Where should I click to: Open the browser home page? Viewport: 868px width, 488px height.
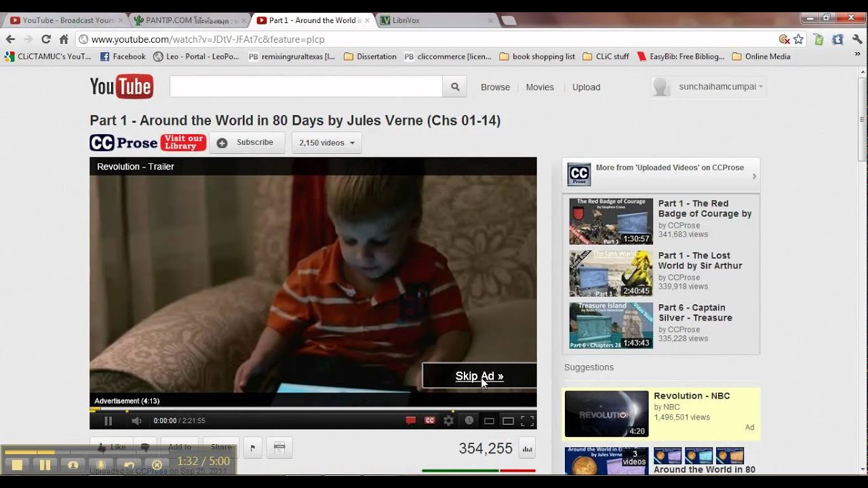[x=64, y=39]
